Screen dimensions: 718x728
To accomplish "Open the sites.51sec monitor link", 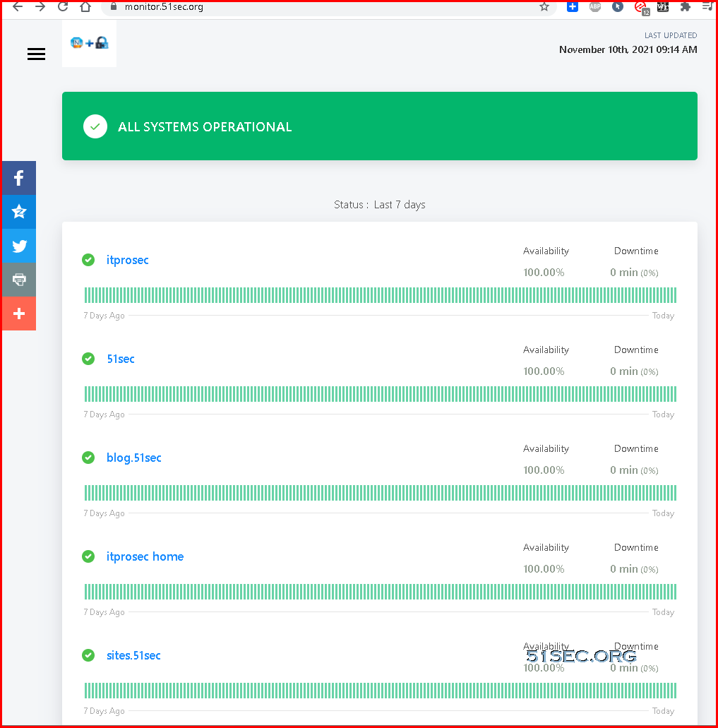I will 133,655.
